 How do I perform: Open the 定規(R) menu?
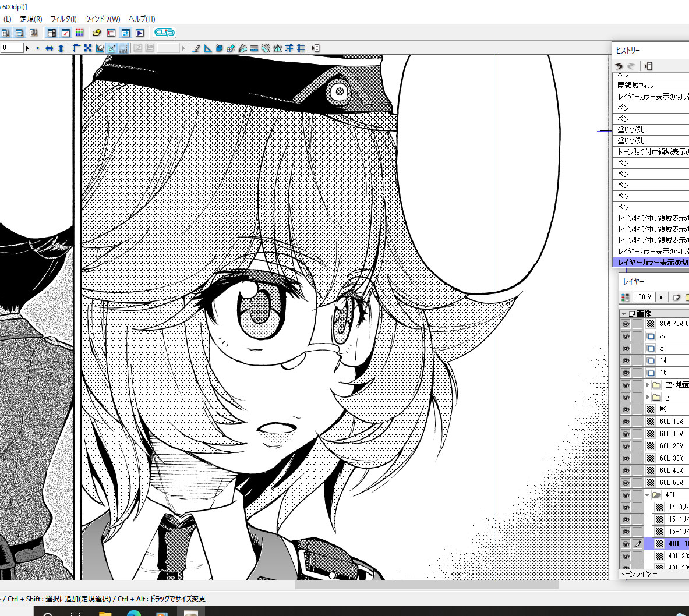click(31, 19)
